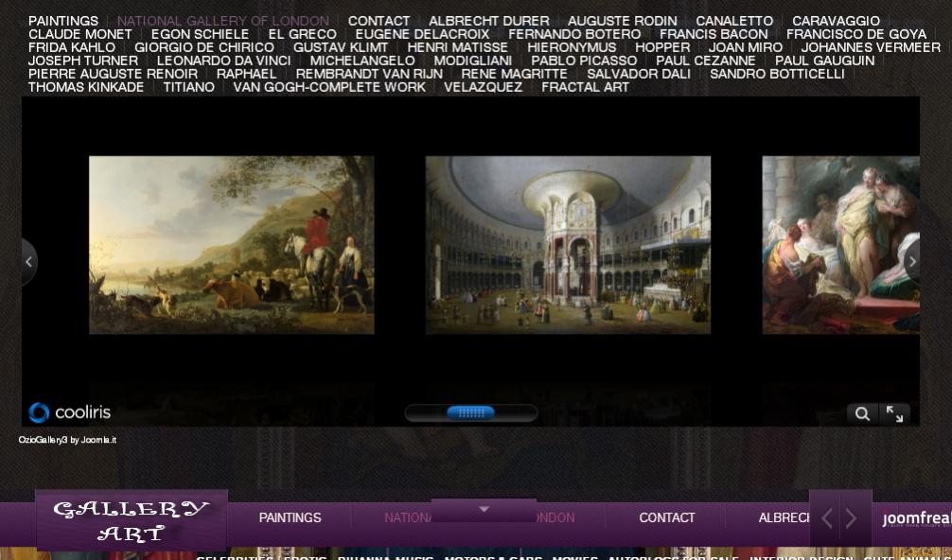Screen dimensions: 952x560
Task: Select Contact in the purple bottom bar
Action: [x=666, y=517]
